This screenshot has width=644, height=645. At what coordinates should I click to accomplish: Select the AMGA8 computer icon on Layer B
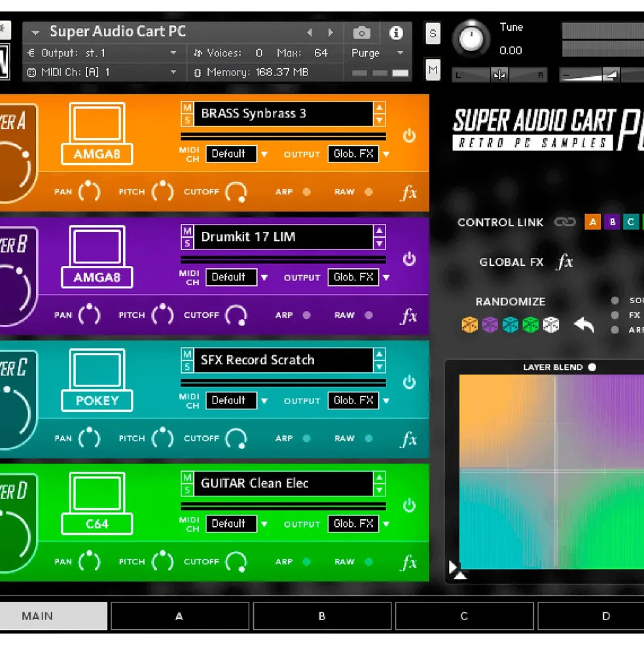pyautogui.click(x=97, y=257)
